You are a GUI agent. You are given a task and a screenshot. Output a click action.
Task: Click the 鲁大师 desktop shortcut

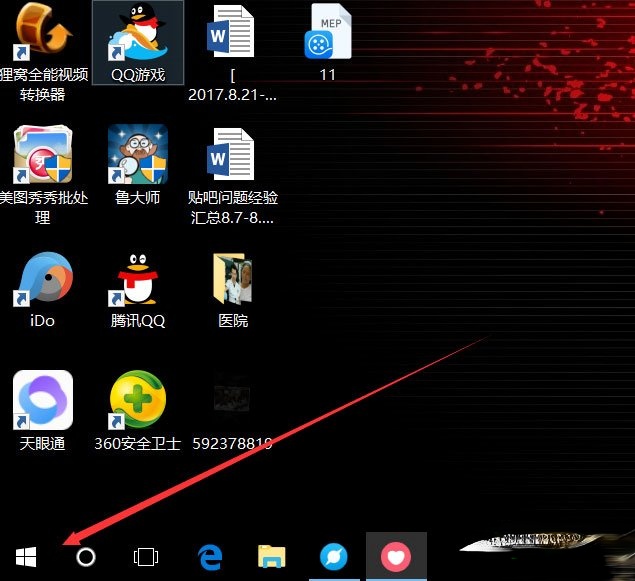click(137, 155)
